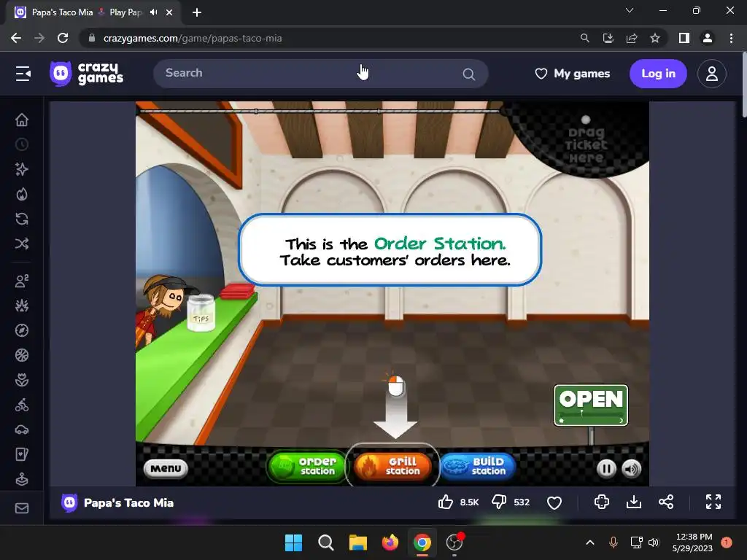The image size is (747, 560).
Task: Add Papa's Taco Mia to favorites heart
Action: [x=554, y=502]
